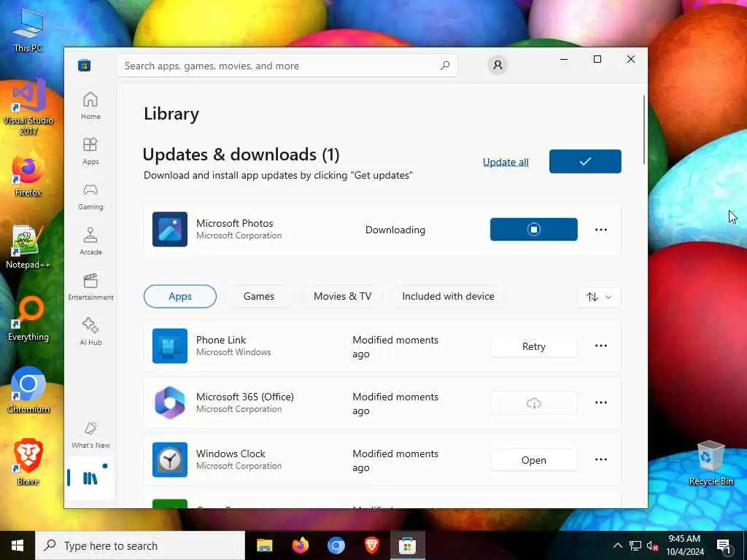Screen dimensions: 747x560
Task: Select the Everything desktop shortcut
Action: click(28, 319)
